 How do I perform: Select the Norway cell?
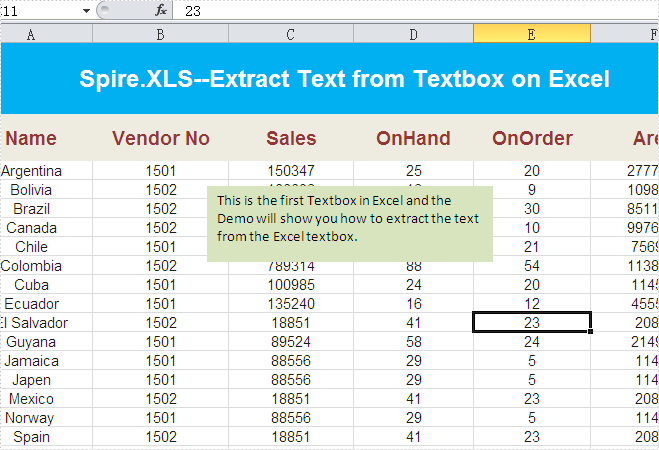47,418
